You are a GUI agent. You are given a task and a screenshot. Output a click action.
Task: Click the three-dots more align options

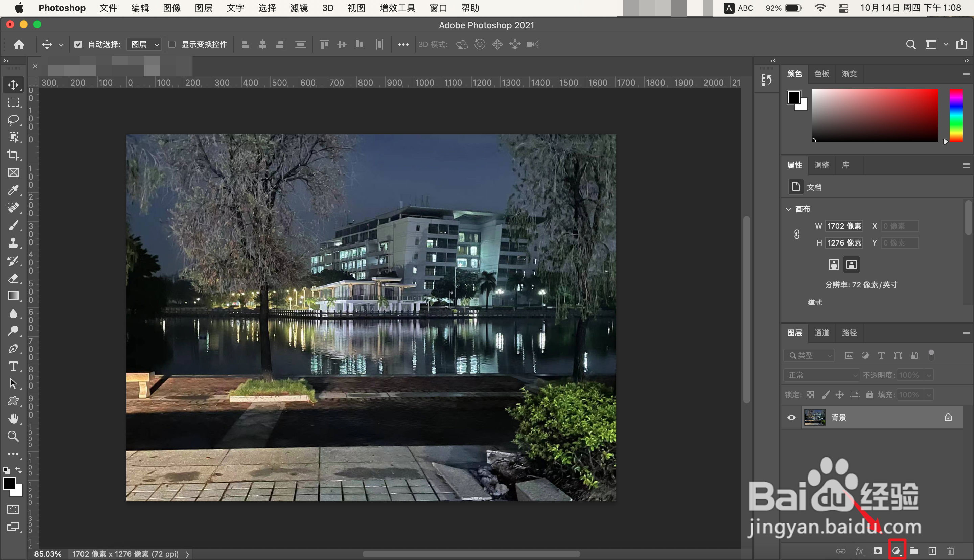(x=403, y=45)
